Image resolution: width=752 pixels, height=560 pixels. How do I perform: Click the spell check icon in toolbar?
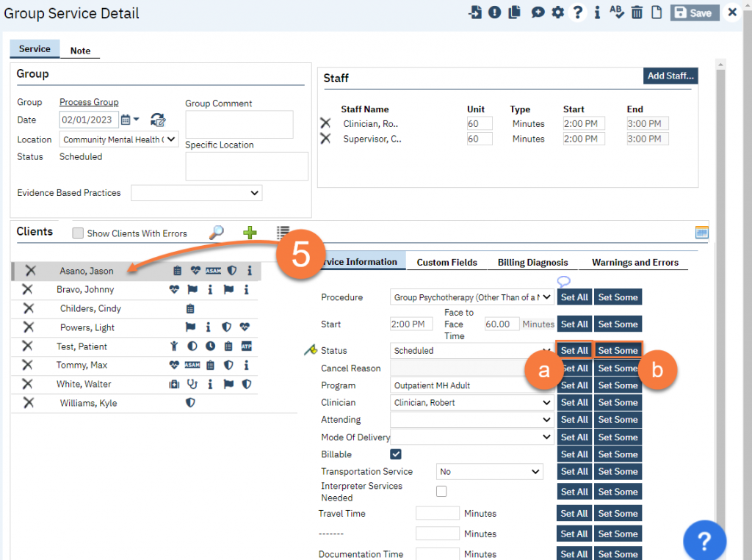pos(617,12)
